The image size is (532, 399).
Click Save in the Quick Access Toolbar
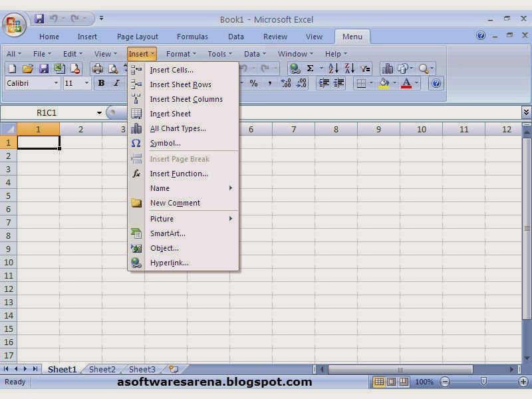(39, 19)
